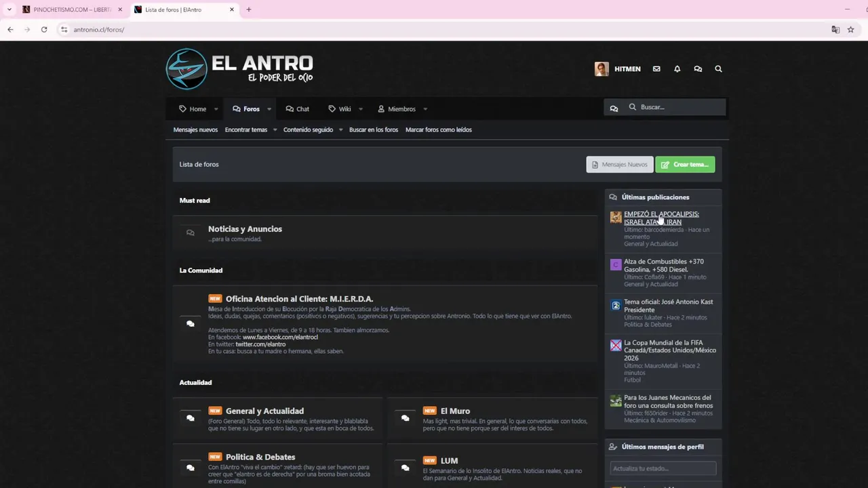The image size is (868, 488).
Task: Open El Muro forum
Action: [x=455, y=411]
